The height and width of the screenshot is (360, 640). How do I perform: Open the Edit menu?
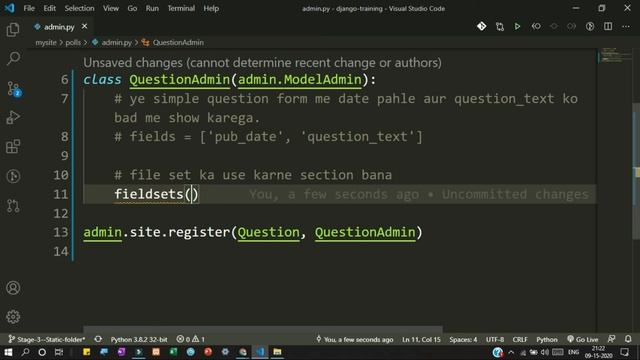49,8
